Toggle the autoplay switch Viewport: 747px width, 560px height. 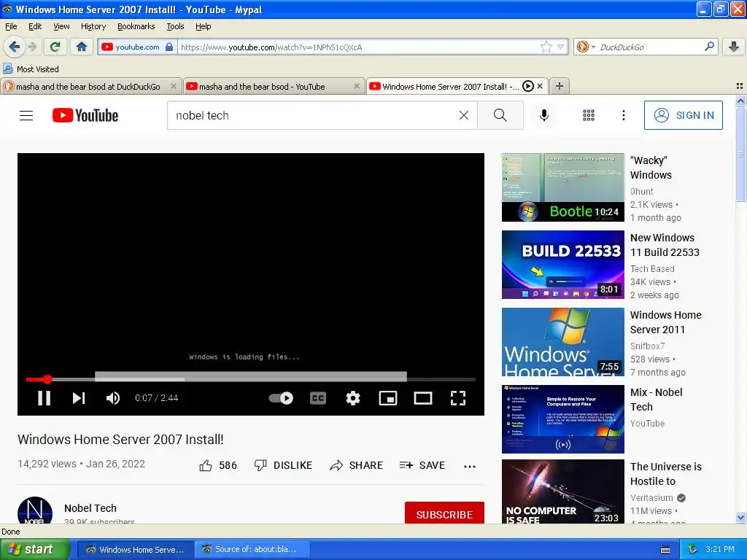281,398
